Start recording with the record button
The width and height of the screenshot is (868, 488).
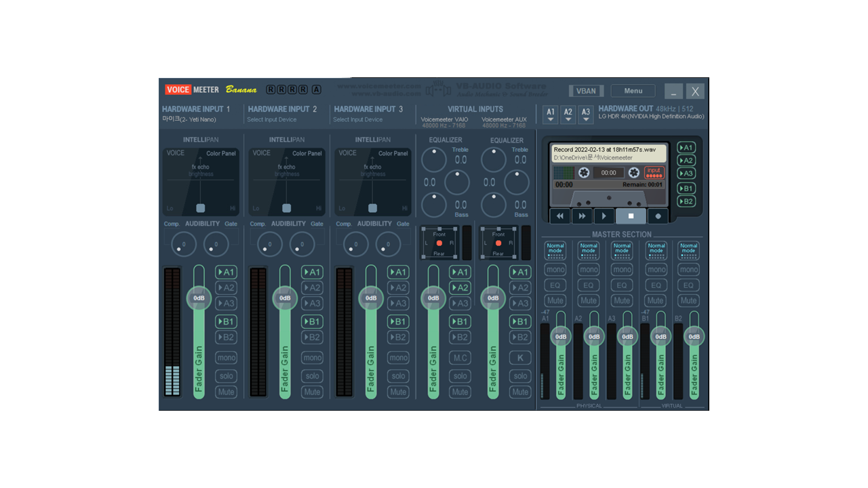[x=658, y=216]
